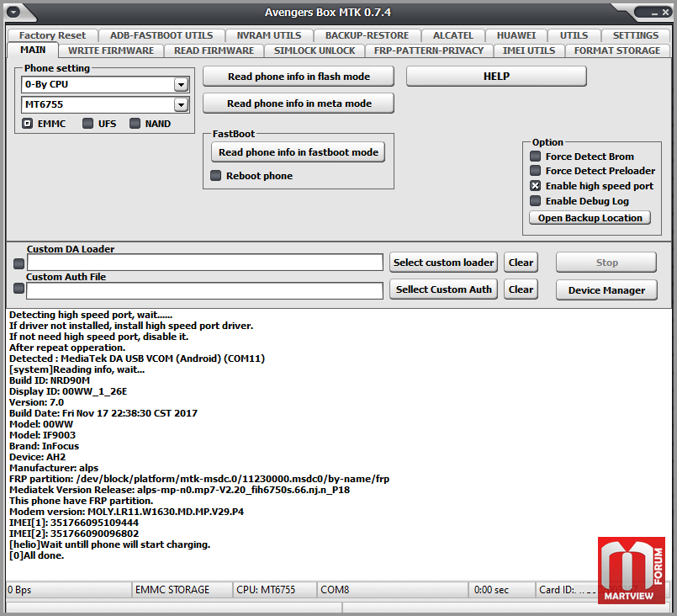Clear the custom DA loader path
The width and height of the screenshot is (677, 616).
pyautogui.click(x=521, y=263)
